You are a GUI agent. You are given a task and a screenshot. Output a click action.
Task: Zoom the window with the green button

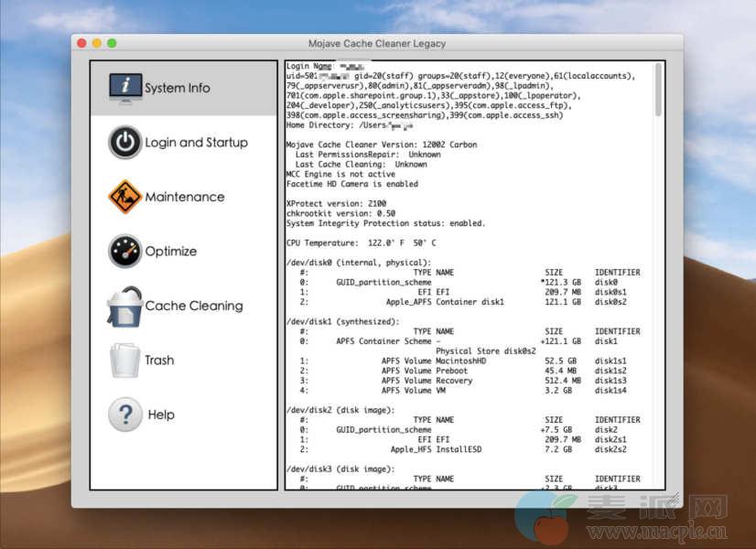[112, 43]
